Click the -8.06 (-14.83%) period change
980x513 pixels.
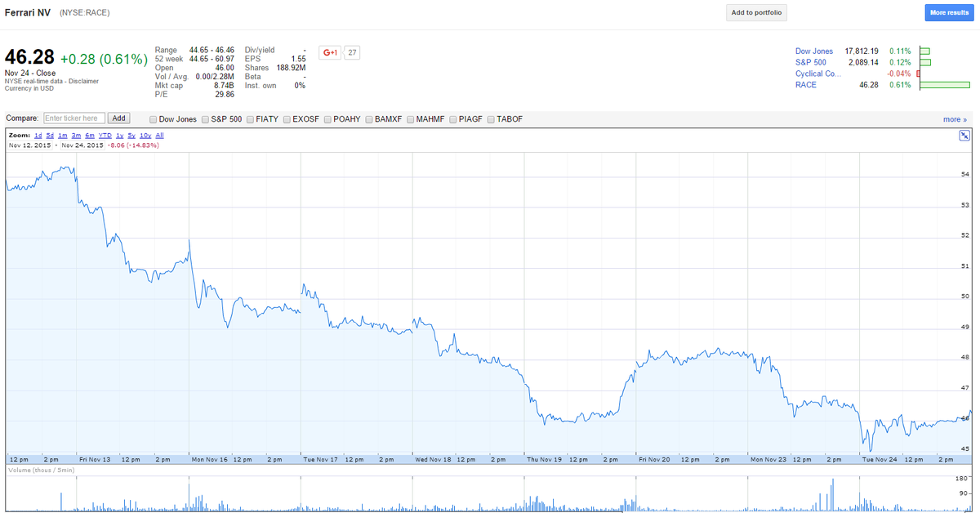point(131,145)
